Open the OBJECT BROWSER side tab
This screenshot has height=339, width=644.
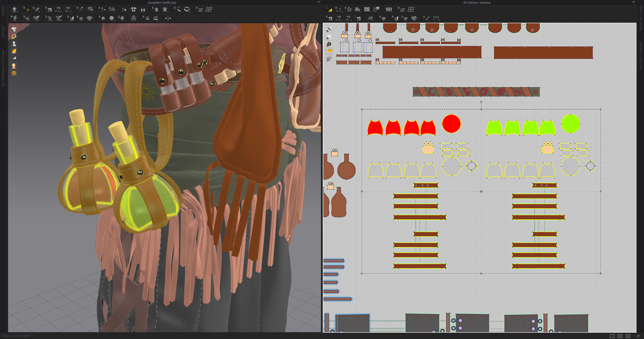(640, 18)
